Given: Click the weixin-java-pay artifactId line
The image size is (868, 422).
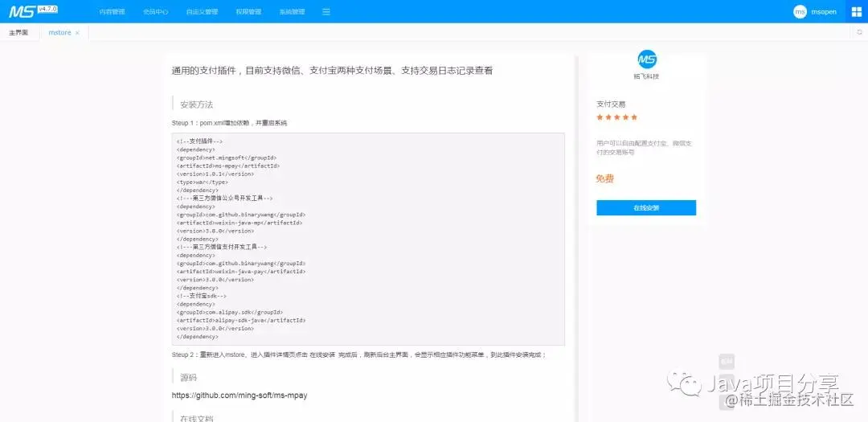Looking at the screenshot, I should click(x=241, y=272).
